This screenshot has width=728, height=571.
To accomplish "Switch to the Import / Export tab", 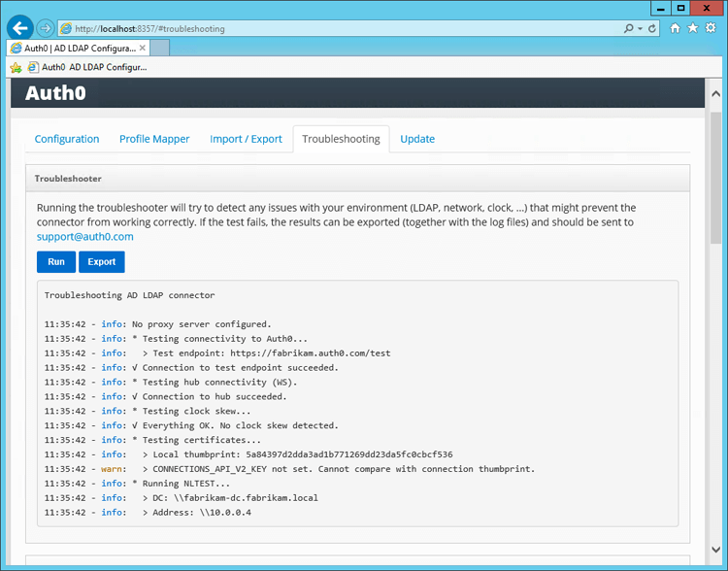I will coord(246,139).
